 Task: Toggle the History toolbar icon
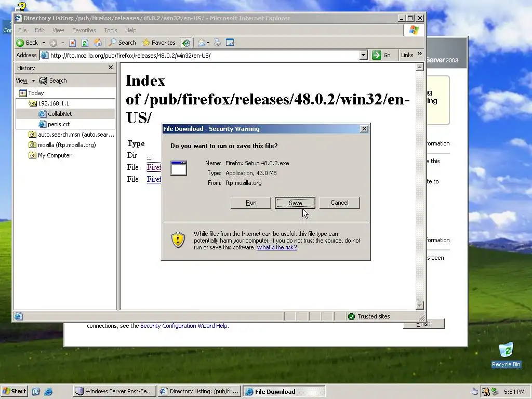pyautogui.click(x=186, y=43)
